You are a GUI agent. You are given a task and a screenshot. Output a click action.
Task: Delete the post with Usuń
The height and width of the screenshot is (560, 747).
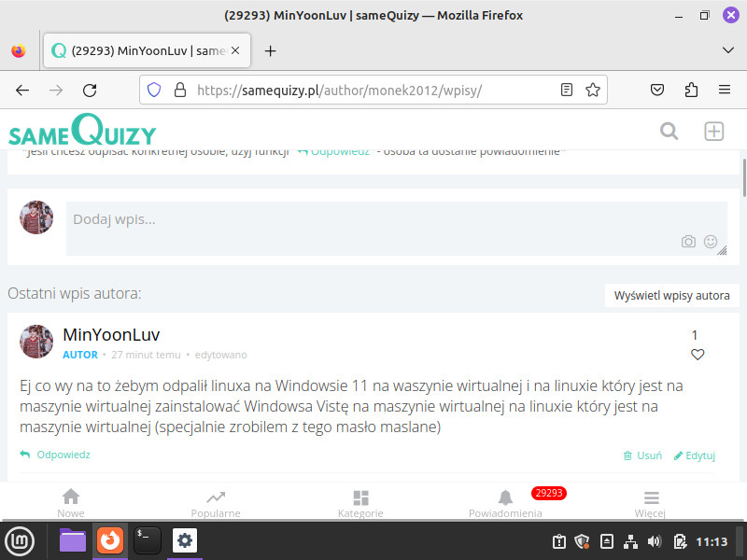pos(642,455)
